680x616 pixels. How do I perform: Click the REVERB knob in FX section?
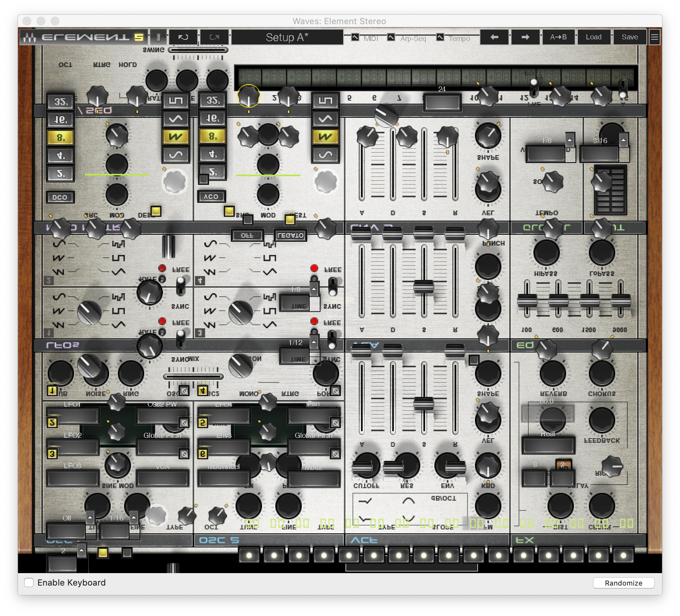coord(552,373)
